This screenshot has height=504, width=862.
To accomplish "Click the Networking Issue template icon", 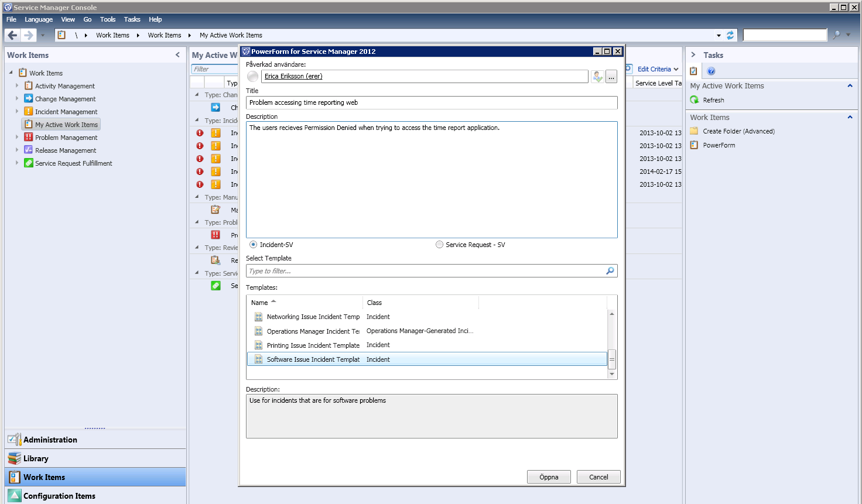I will click(x=258, y=317).
